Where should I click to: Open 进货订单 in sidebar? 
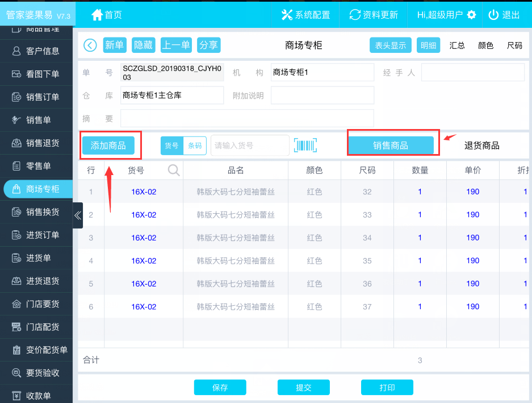[x=36, y=235]
